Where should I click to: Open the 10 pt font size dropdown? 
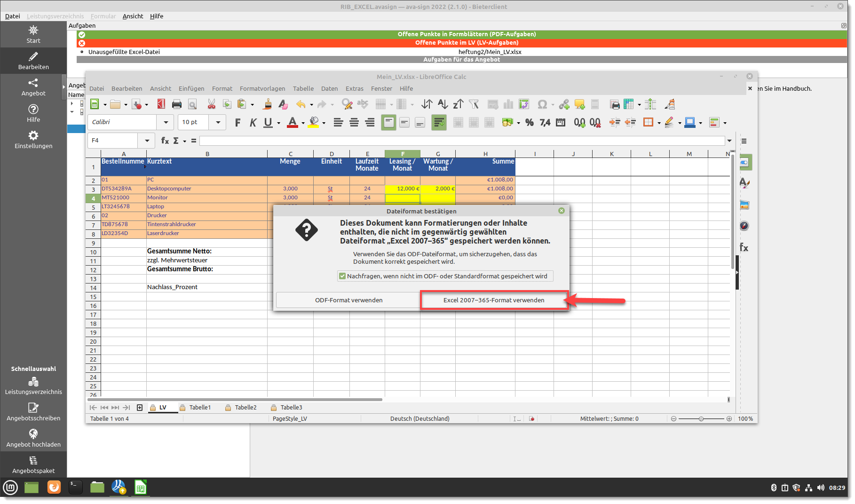pyautogui.click(x=218, y=122)
